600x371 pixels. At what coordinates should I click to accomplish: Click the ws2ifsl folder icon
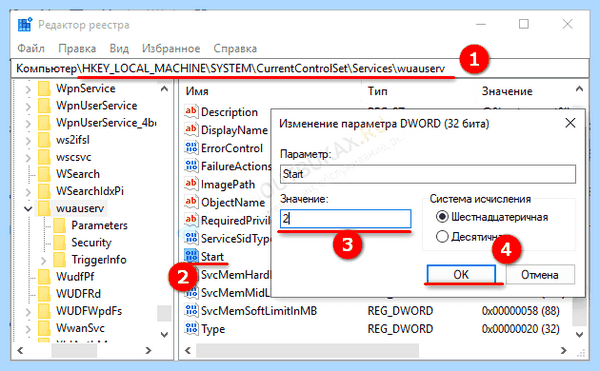pos(44,140)
